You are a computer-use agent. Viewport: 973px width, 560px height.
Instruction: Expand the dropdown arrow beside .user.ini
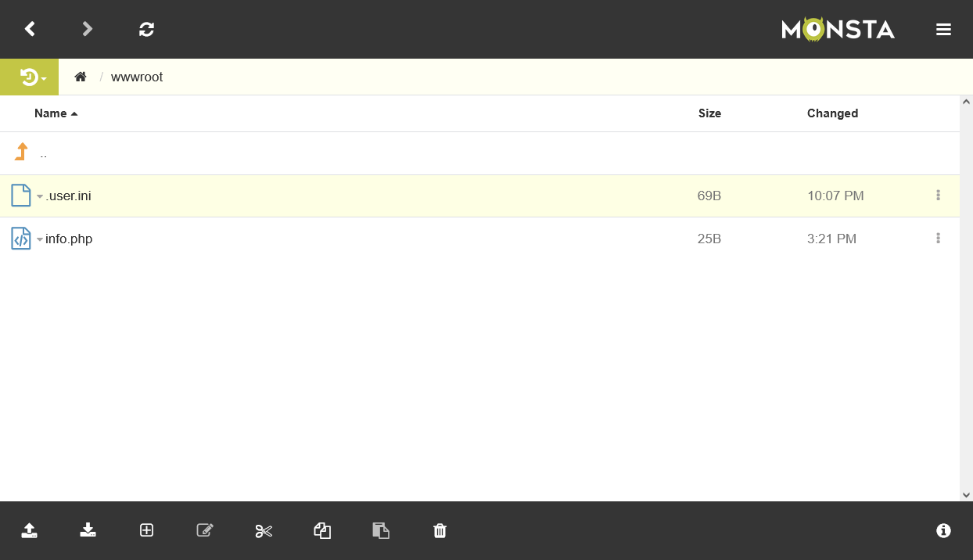[x=40, y=196]
